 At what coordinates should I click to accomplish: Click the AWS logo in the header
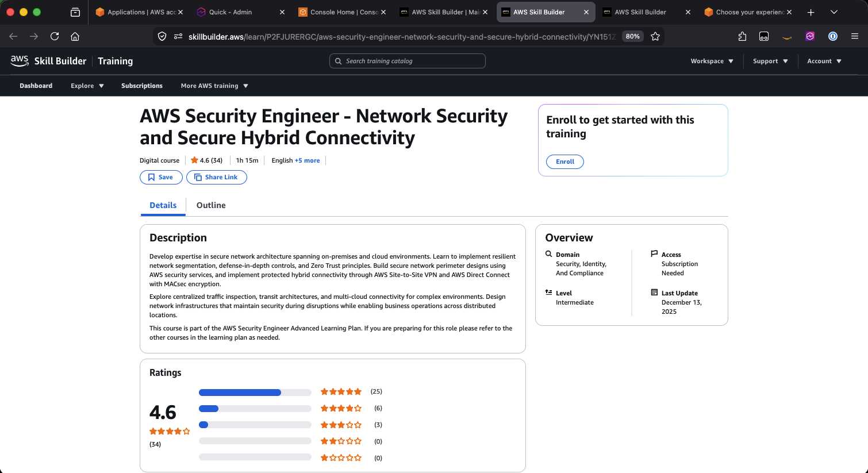tap(20, 61)
